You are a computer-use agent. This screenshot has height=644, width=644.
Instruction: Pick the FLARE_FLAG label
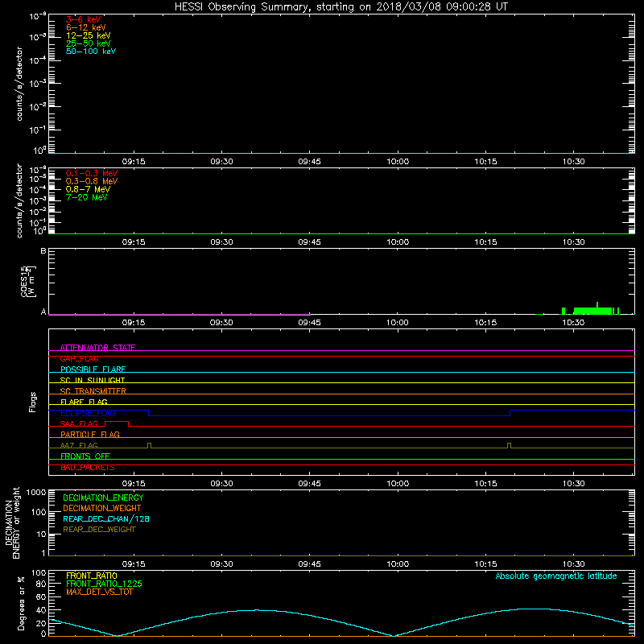(84, 402)
